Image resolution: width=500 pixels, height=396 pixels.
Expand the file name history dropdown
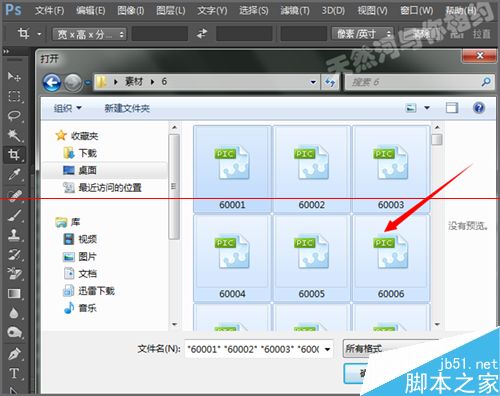[327, 349]
